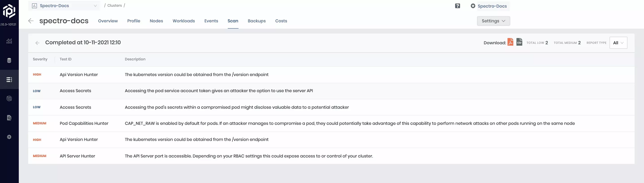
Task: Switch to the Workloads tab
Action: (183, 21)
